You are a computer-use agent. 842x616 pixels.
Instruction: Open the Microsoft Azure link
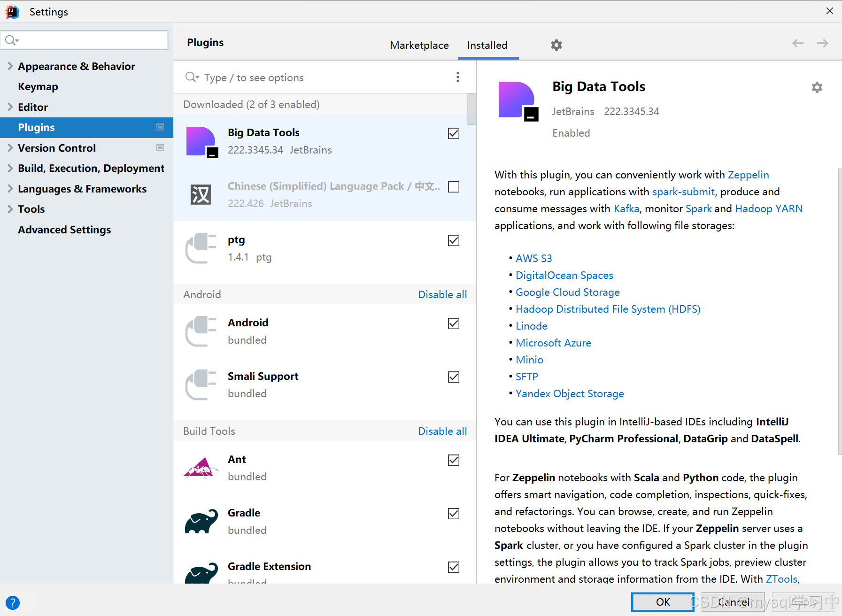pos(553,343)
